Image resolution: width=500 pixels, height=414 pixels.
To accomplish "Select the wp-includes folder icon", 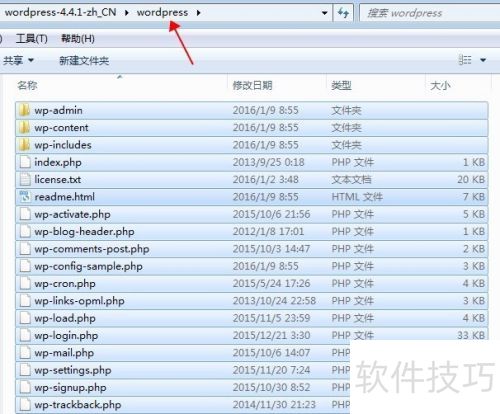I will click(x=24, y=145).
